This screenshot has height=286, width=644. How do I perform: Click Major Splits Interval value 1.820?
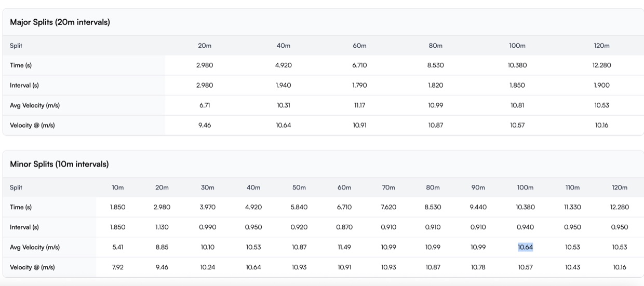click(435, 85)
